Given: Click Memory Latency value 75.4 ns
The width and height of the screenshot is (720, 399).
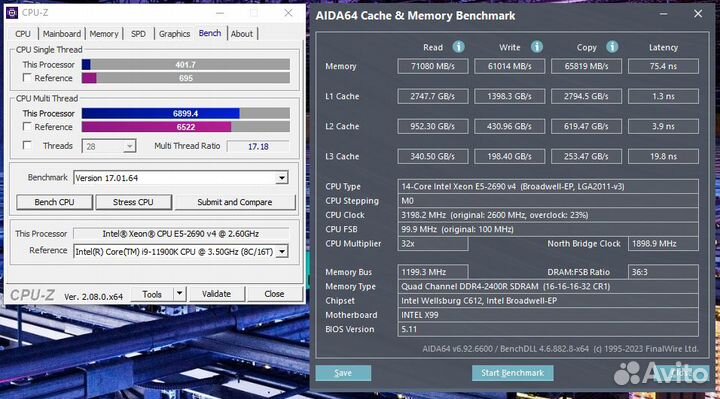Looking at the screenshot, I should 663,66.
